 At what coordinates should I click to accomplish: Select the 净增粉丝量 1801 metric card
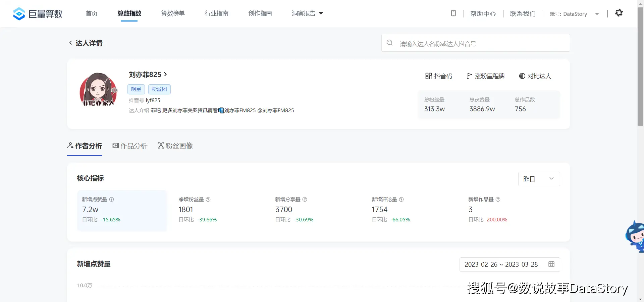pyautogui.click(x=218, y=210)
